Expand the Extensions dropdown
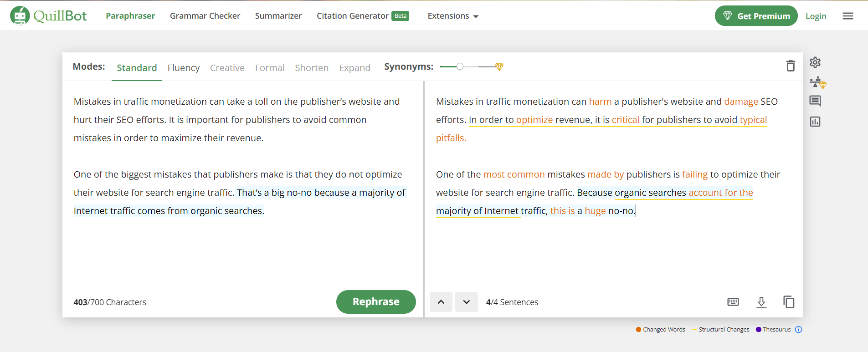The width and height of the screenshot is (868, 352). tap(453, 16)
